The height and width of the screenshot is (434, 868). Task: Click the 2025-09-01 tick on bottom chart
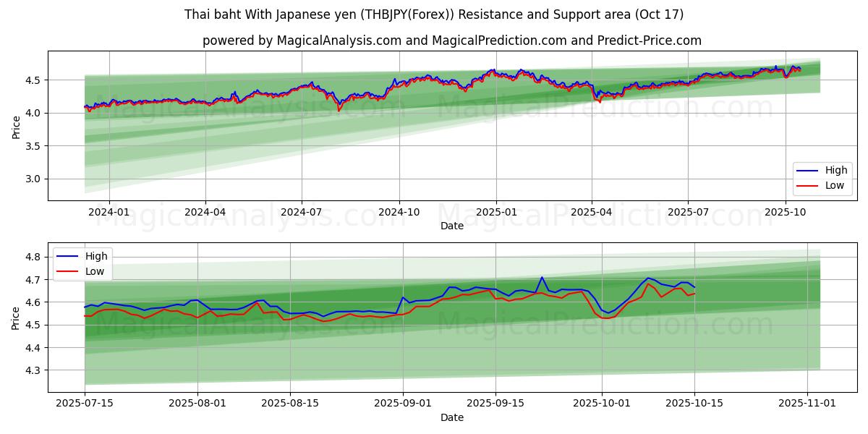click(x=402, y=404)
